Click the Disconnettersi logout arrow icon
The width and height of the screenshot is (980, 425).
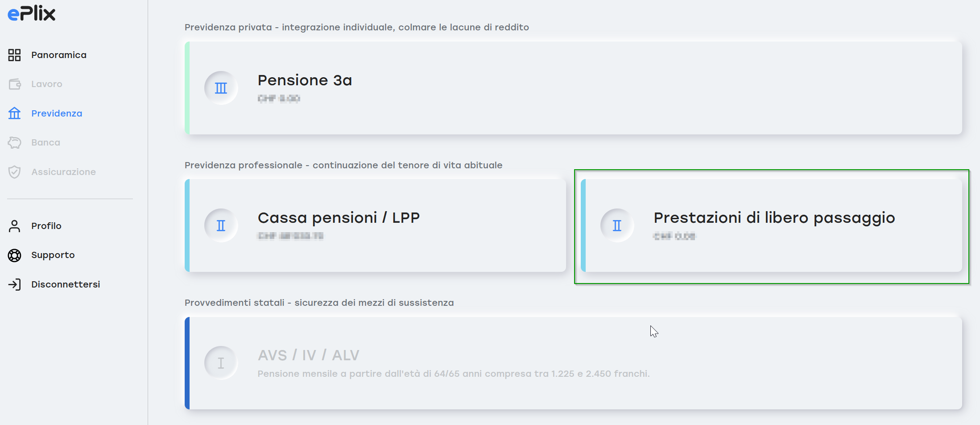tap(14, 284)
